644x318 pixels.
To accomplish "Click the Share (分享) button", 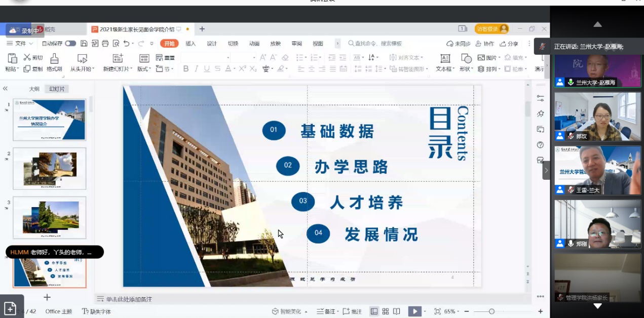I will (x=509, y=44).
